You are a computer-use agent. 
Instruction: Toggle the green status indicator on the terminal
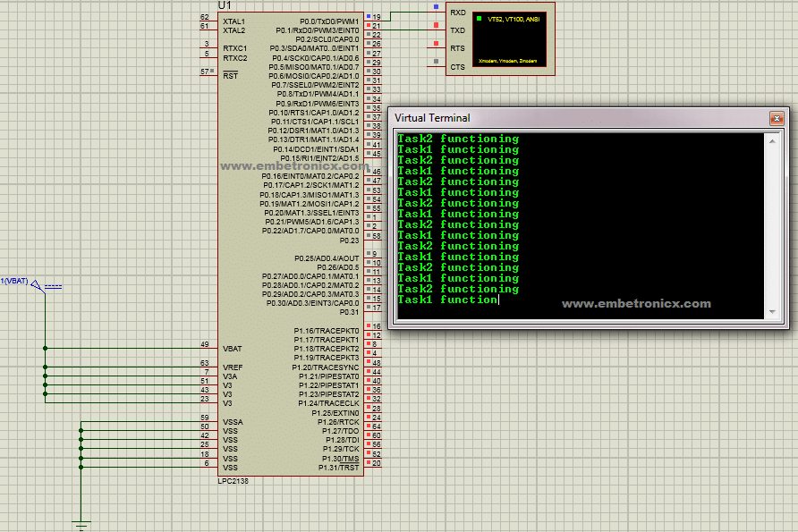pyautogui.click(x=479, y=16)
